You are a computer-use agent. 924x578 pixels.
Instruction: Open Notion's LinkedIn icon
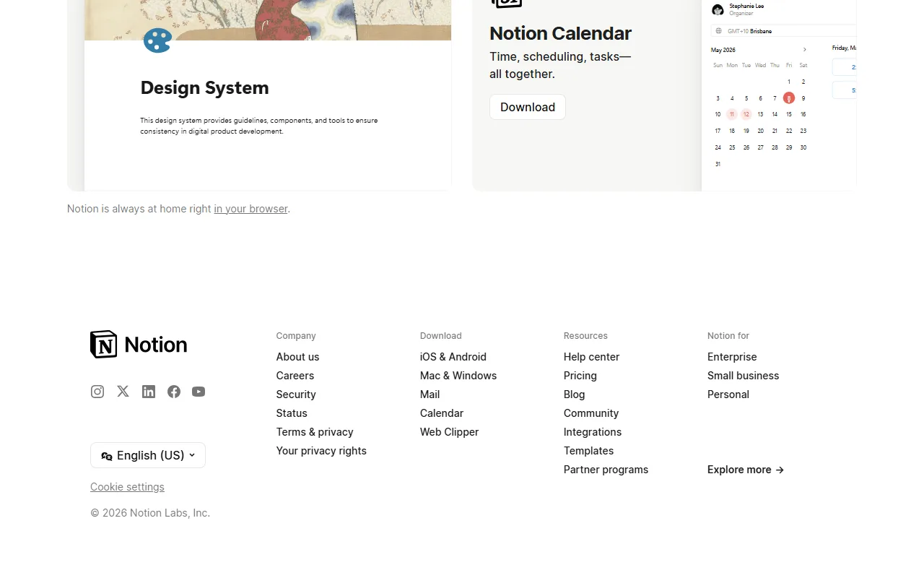coord(149,392)
